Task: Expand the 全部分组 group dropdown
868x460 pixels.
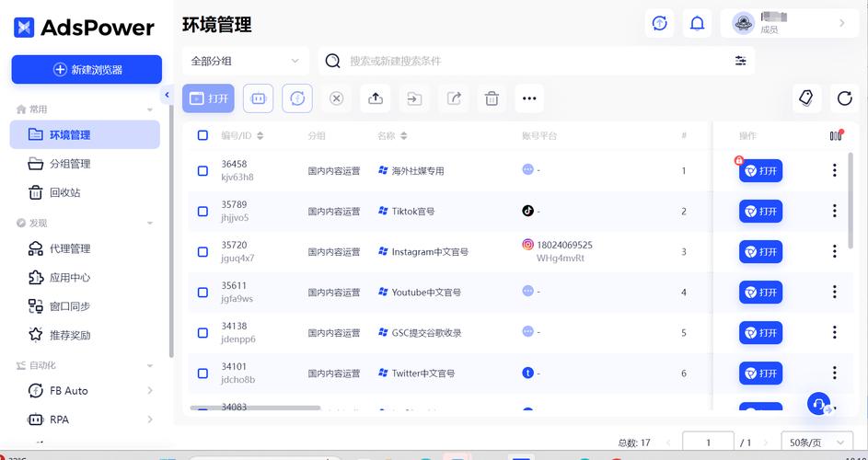Action: pos(245,61)
